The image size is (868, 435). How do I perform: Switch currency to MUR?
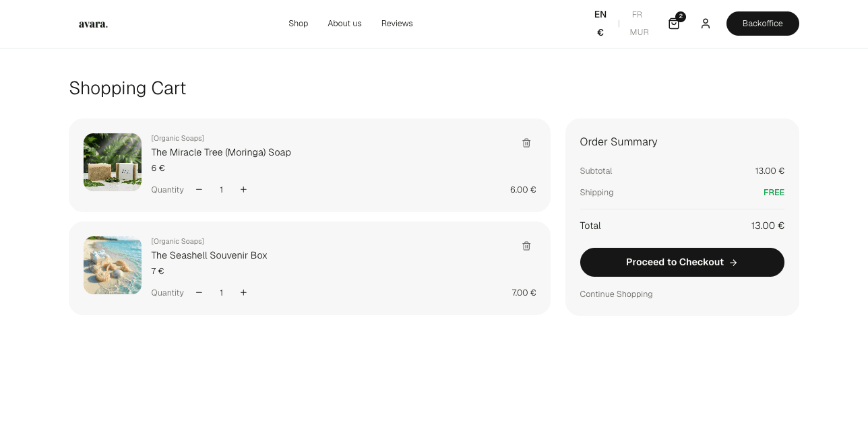[x=638, y=32]
